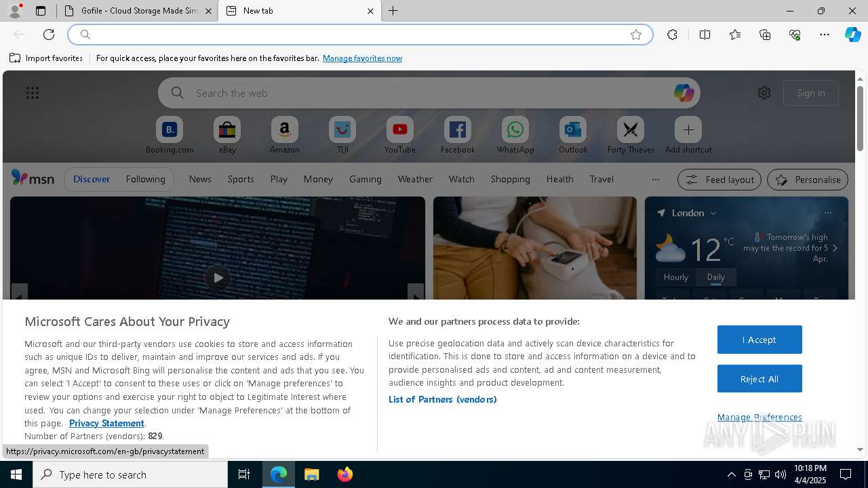This screenshot has width=868, height=488.
Task: Open Feed layout options
Action: tap(719, 180)
